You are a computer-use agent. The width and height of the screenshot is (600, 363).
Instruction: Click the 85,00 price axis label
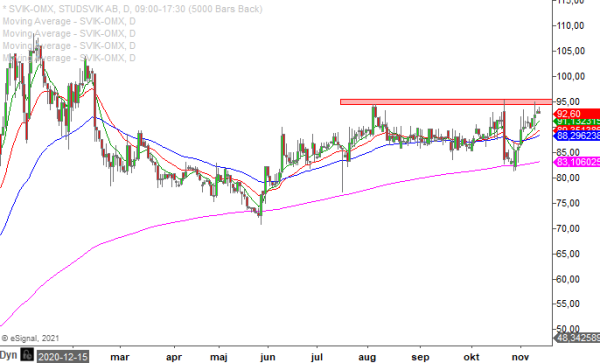[568, 152]
